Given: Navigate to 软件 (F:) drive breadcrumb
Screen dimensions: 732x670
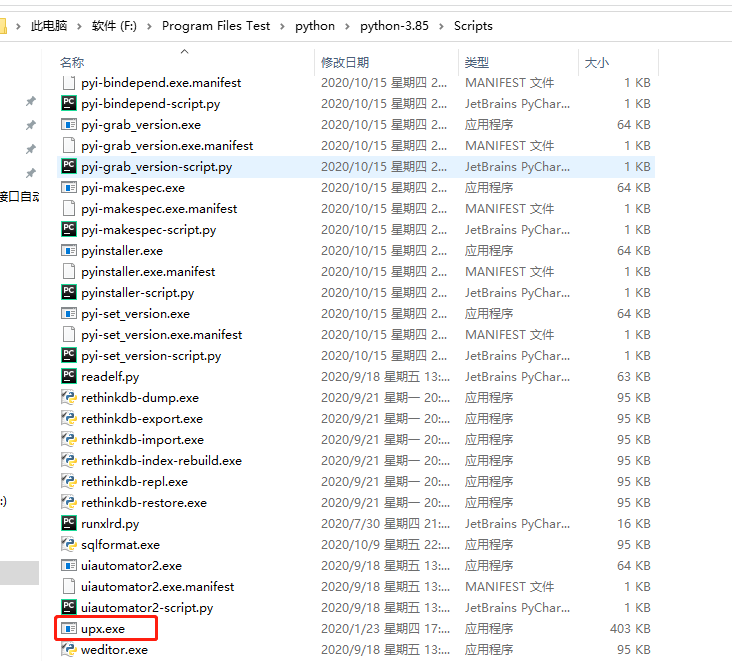Looking at the screenshot, I should point(114,26).
